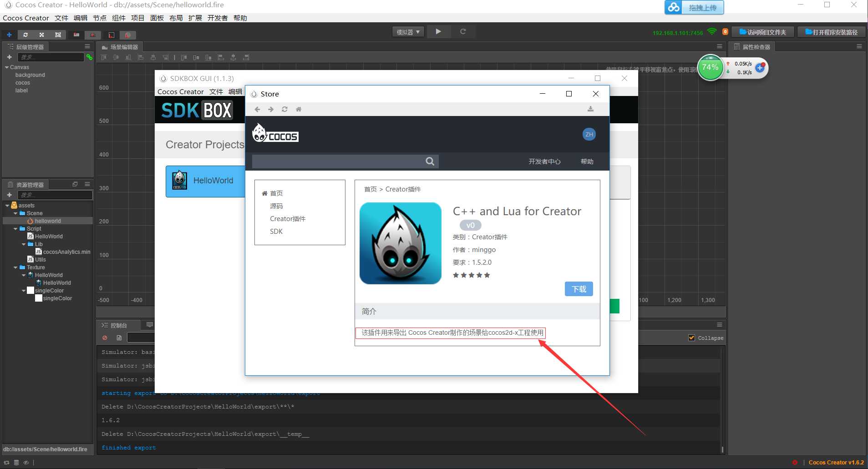
Task: Select the rotate transform tool
Action: coord(25,35)
